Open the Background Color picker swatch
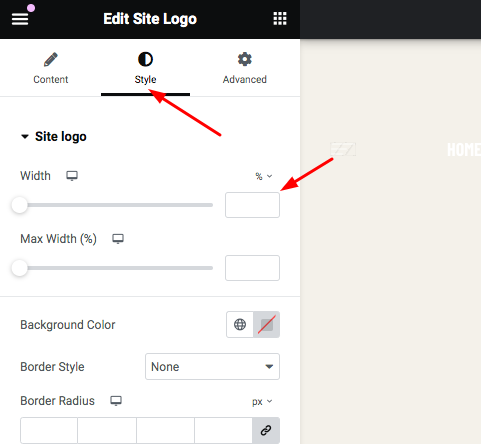481x444 pixels. click(x=267, y=324)
